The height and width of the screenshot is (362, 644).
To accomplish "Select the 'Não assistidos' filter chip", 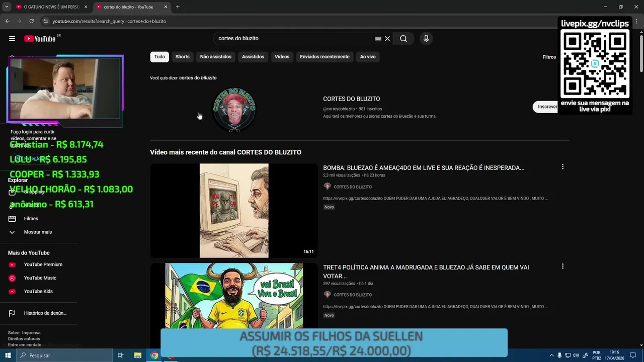I will tap(216, 57).
